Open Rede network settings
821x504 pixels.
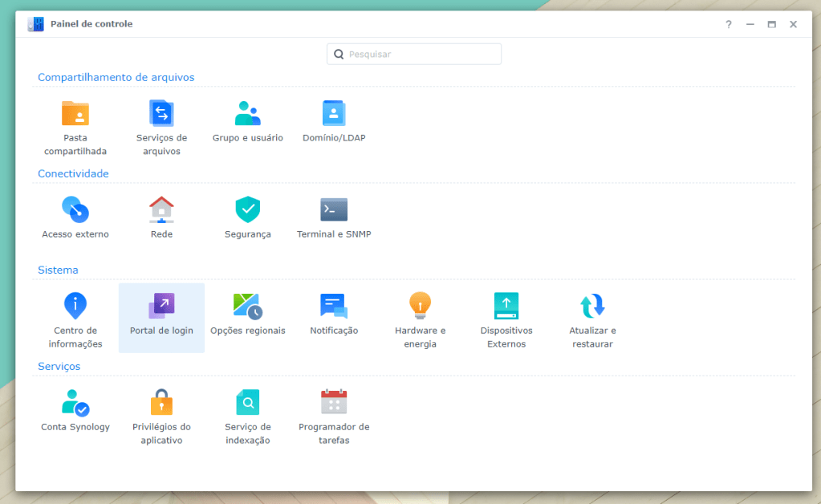(161, 211)
